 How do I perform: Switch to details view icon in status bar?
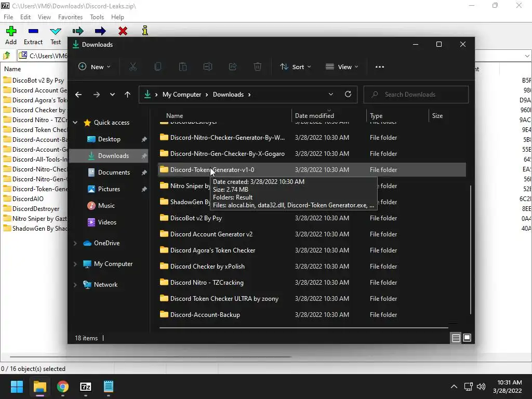click(x=456, y=338)
